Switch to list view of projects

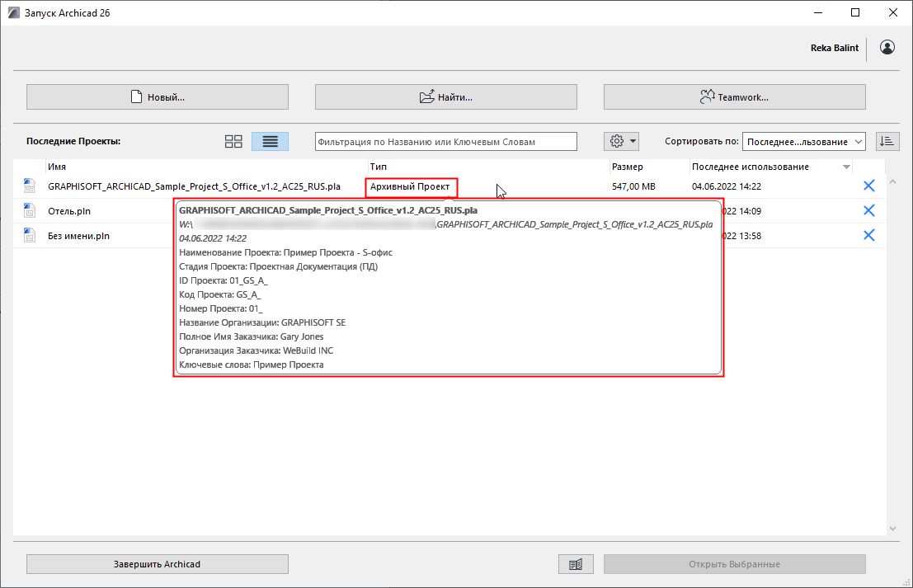271,142
